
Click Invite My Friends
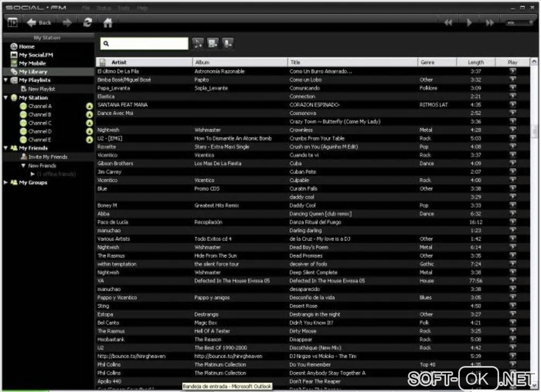click(x=48, y=157)
